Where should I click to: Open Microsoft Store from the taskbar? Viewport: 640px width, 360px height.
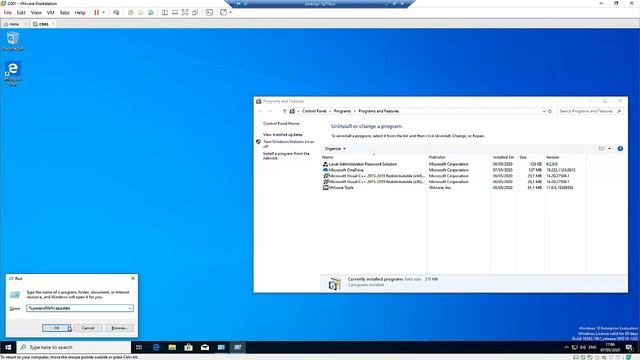coord(189,347)
